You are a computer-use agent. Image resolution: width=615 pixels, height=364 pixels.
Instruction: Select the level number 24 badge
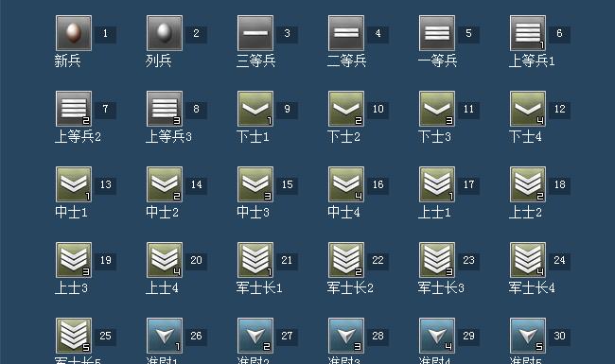point(559,261)
